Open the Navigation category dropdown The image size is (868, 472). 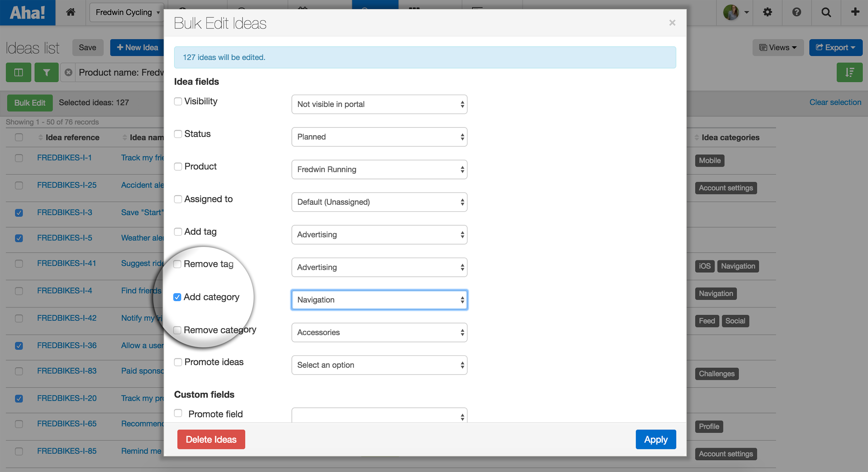click(x=379, y=299)
